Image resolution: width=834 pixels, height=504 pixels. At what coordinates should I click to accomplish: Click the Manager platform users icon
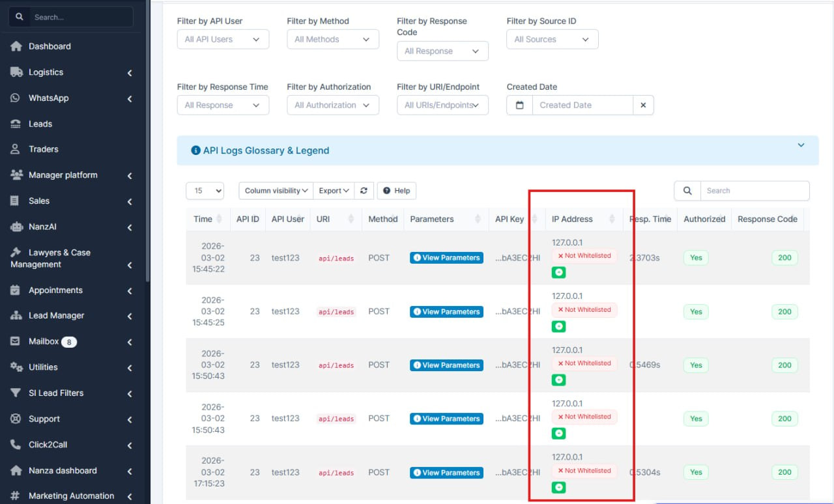click(17, 175)
